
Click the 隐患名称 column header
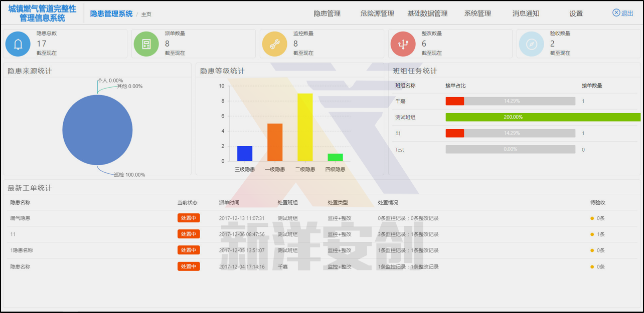point(20,203)
